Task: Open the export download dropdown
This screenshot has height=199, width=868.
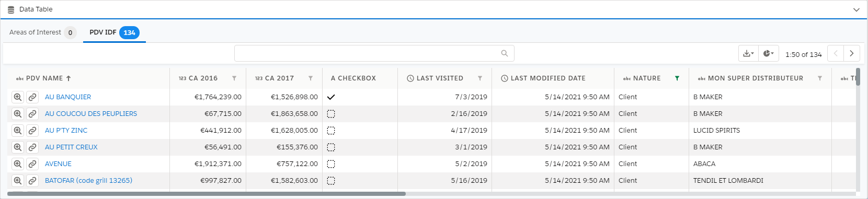Action: pos(748,53)
